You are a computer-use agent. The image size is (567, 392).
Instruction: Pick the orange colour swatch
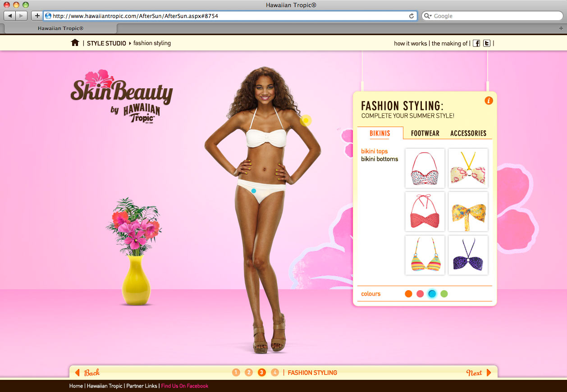pyautogui.click(x=408, y=294)
